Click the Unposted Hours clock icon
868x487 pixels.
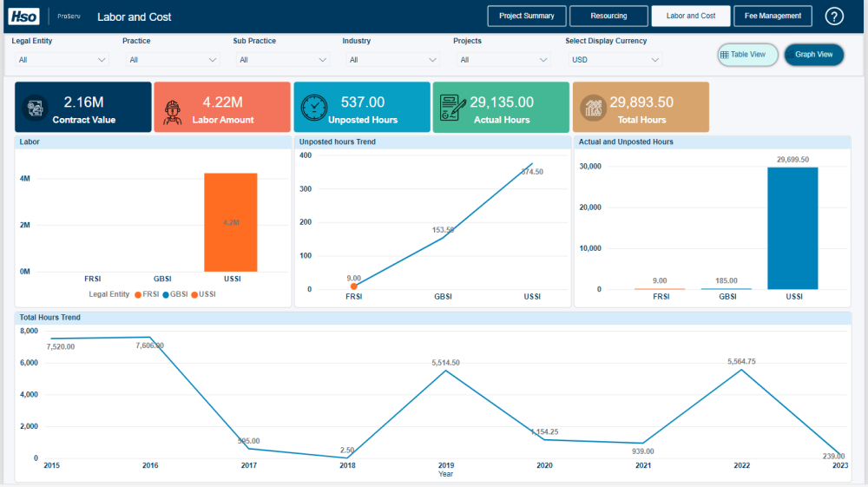coord(313,108)
